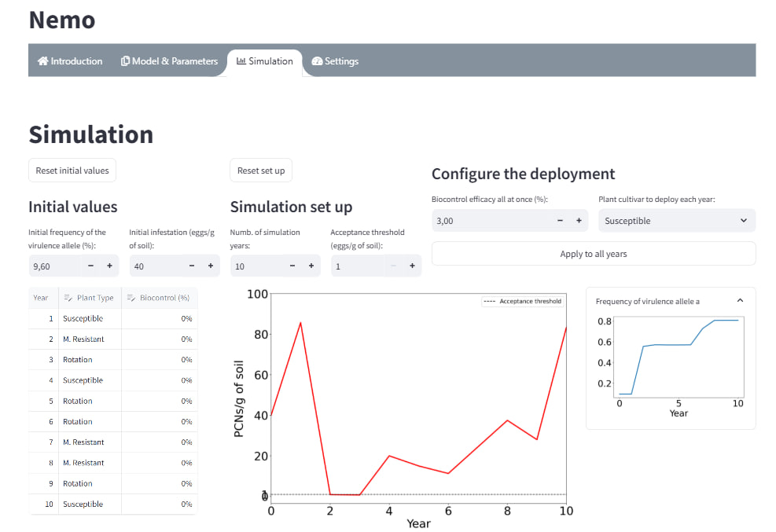Decrease initial infestation with minus button

(x=192, y=266)
